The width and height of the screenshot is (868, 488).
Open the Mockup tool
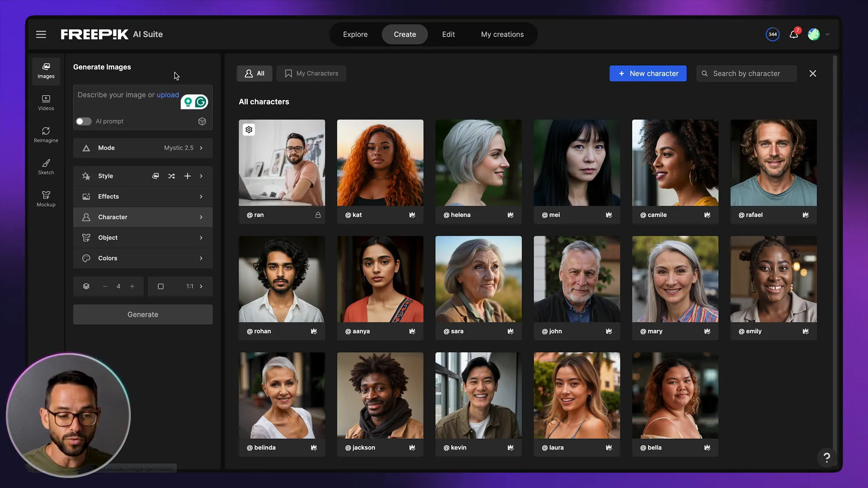46,199
